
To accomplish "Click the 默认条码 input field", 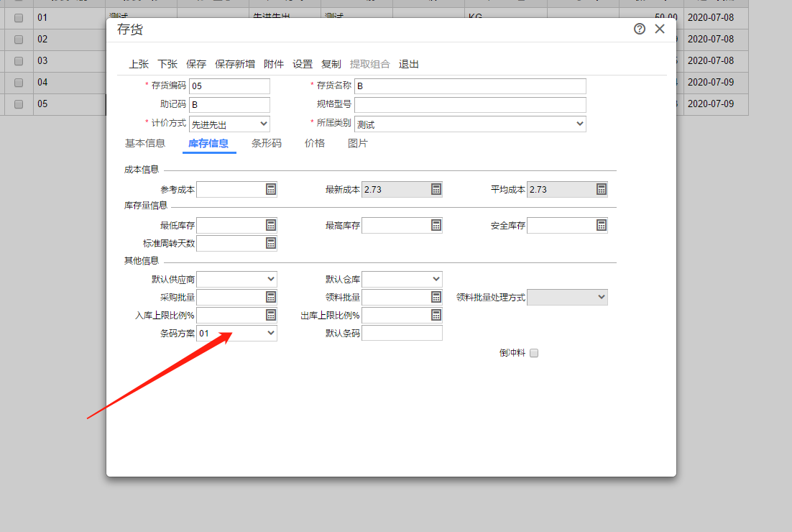I will click(402, 334).
